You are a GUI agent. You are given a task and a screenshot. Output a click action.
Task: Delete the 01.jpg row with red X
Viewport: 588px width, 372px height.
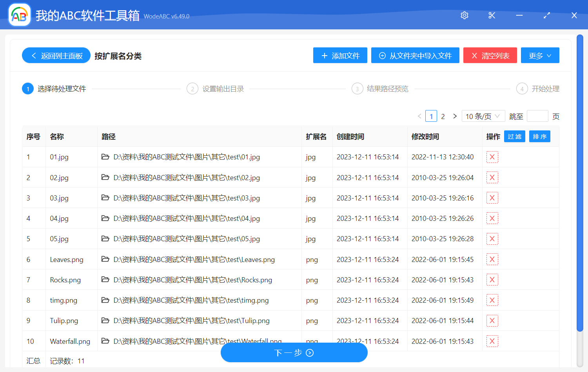tap(492, 157)
